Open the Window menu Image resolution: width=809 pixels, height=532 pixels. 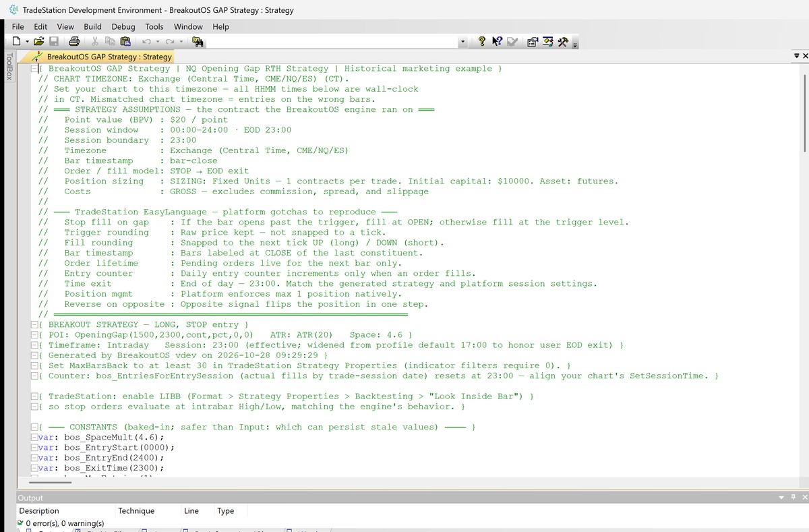point(188,26)
